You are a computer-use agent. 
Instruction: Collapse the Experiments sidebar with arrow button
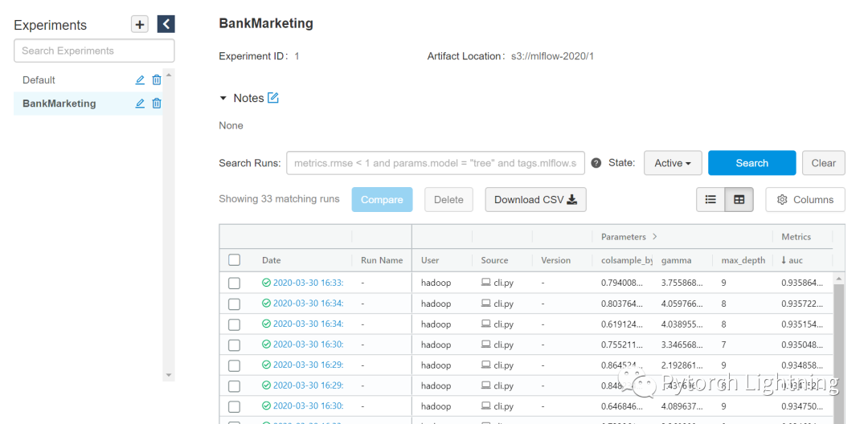[x=166, y=24]
